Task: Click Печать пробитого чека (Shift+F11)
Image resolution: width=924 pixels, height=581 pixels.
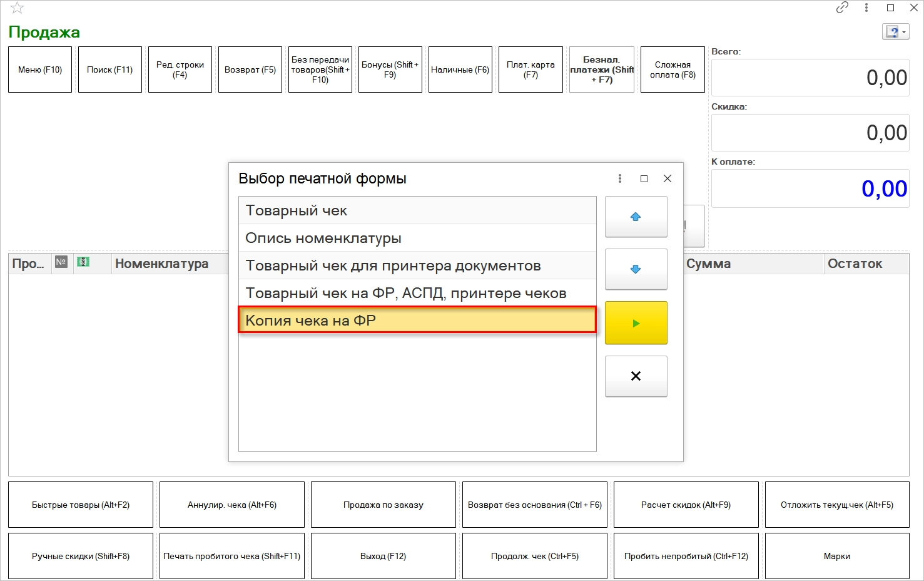Action: click(232, 556)
